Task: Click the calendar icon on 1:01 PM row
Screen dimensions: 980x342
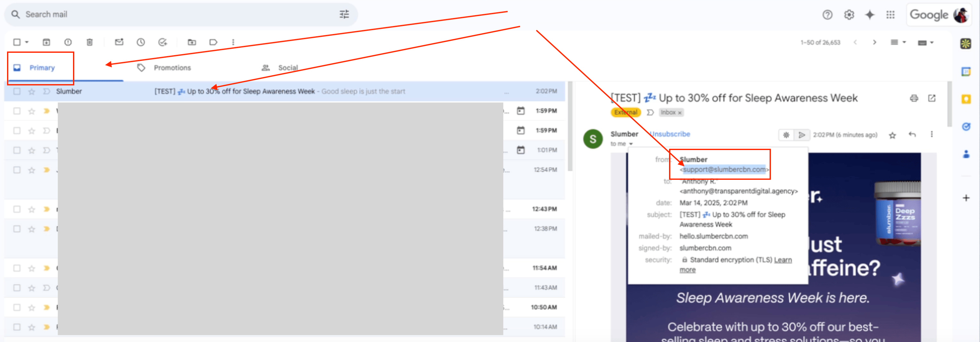Action: click(521, 150)
